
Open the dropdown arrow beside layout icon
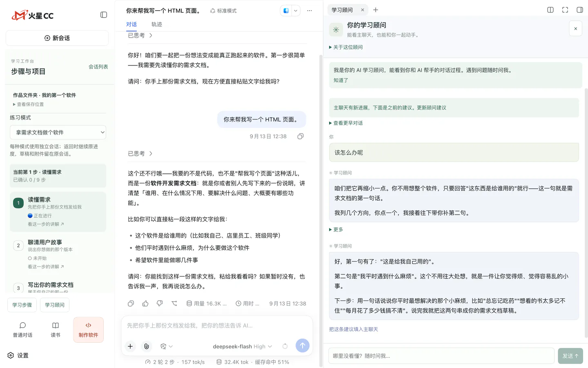[296, 11]
